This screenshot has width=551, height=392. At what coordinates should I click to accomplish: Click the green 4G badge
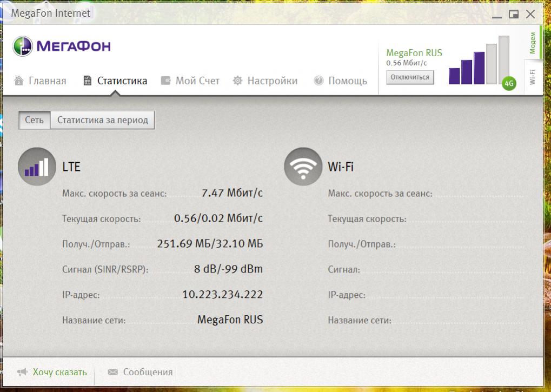509,83
